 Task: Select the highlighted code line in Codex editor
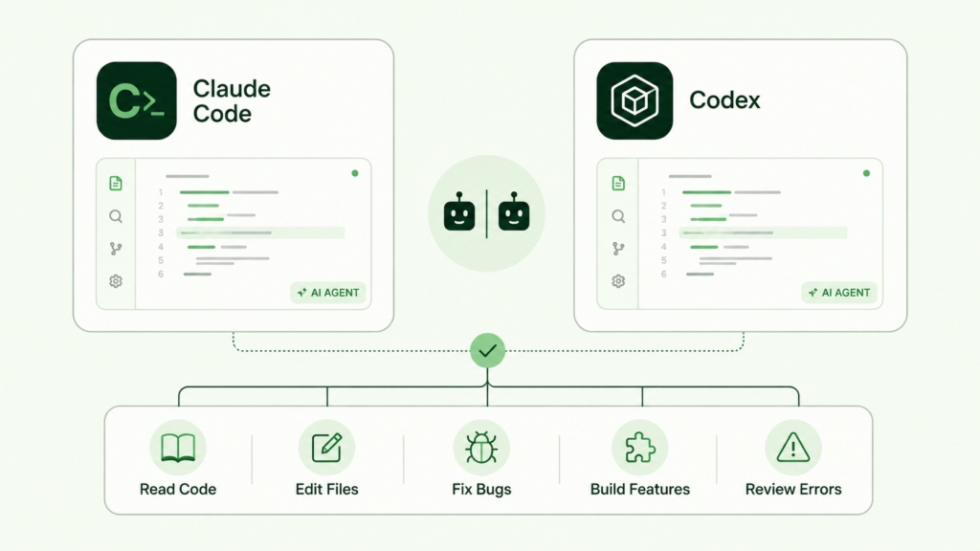click(x=763, y=232)
